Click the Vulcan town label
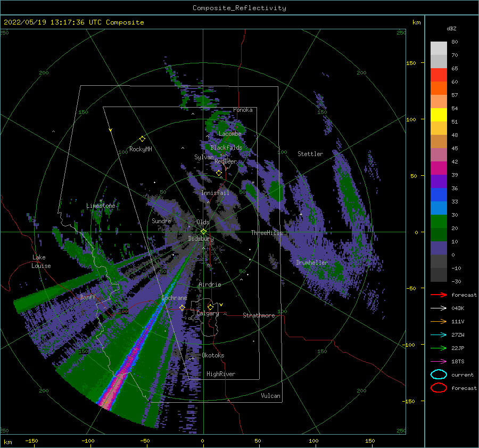The height and width of the screenshot is (448, 479). click(270, 396)
